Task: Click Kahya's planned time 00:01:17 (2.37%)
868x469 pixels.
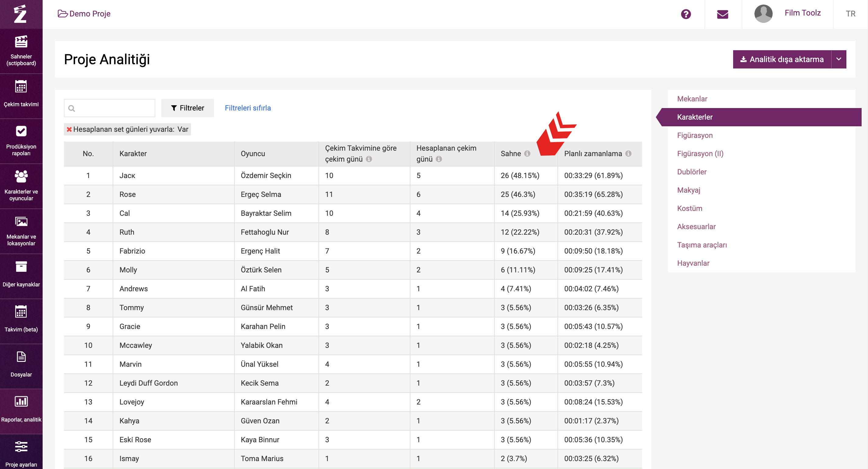Action: point(591,421)
